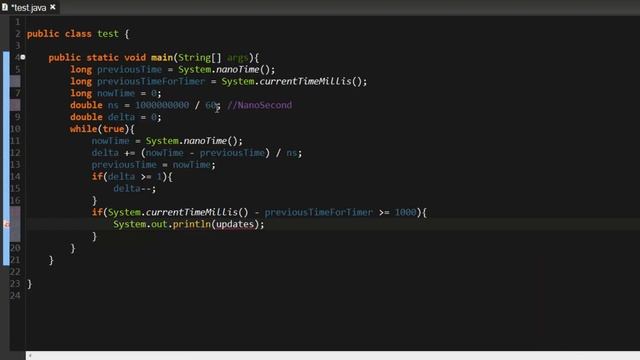Click 'previousTimeForTimer' in its long declaration
This screenshot has width=640, height=360.
click(151, 81)
